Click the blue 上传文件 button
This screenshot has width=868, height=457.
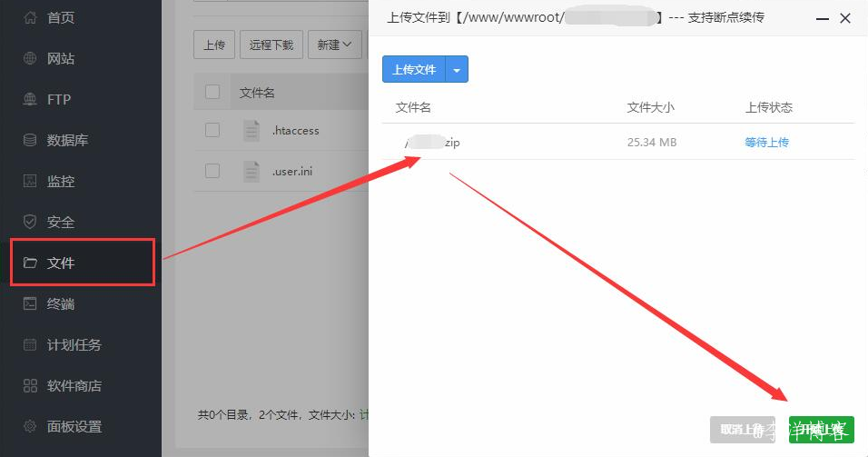414,69
